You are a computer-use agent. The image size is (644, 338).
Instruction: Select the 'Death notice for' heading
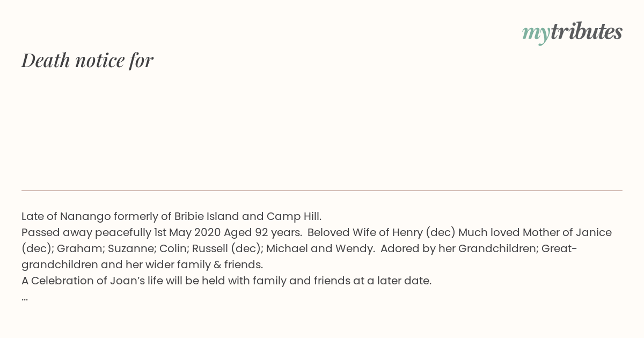[87, 60]
